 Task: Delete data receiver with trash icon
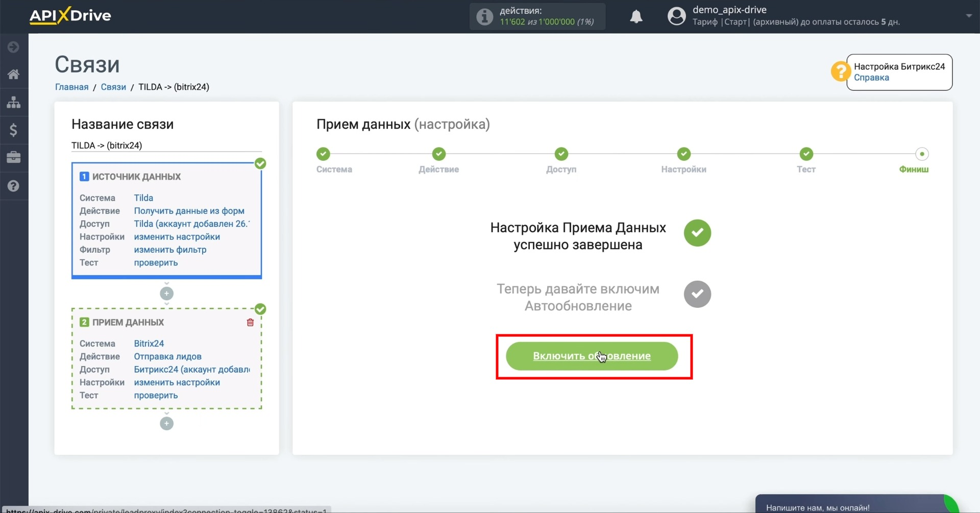pos(250,323)
